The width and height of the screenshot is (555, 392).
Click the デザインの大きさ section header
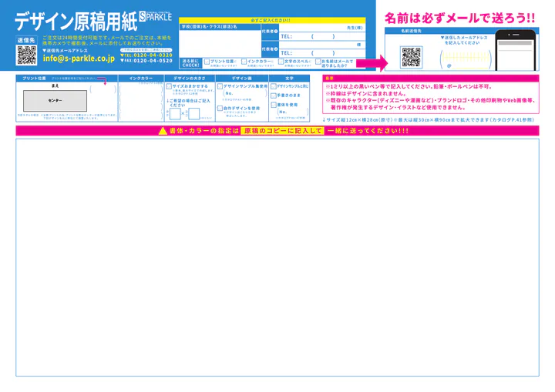[190, 79]
